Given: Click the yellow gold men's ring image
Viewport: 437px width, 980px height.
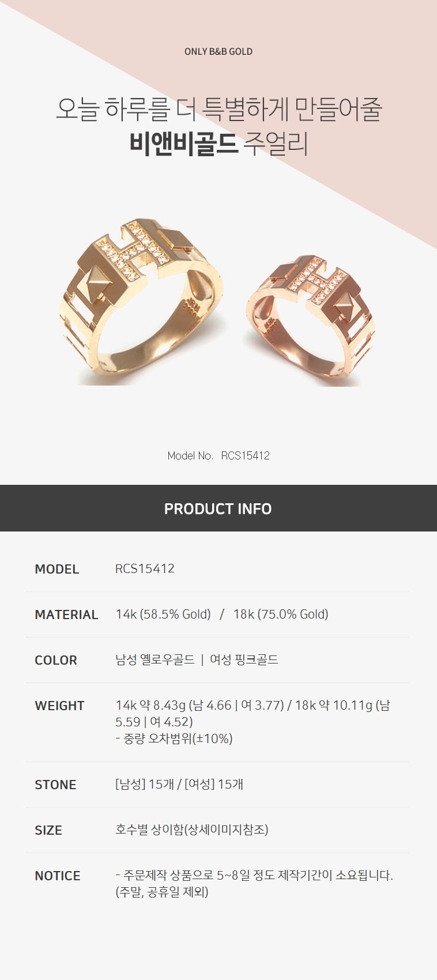Looking at the screenshot, I should tap(141, 301).
